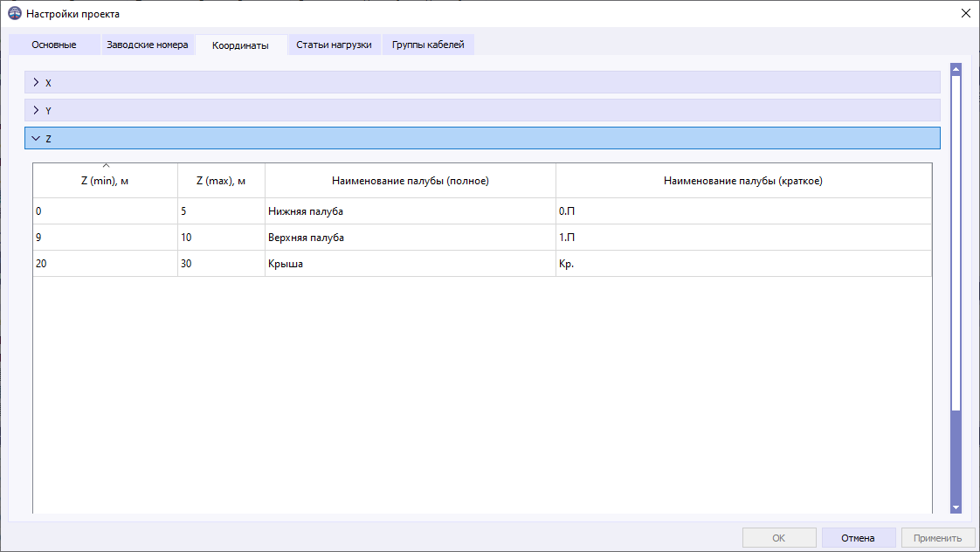Switch to the Основные tab
The width and height of the screenshot is (980, 552).
53,44
